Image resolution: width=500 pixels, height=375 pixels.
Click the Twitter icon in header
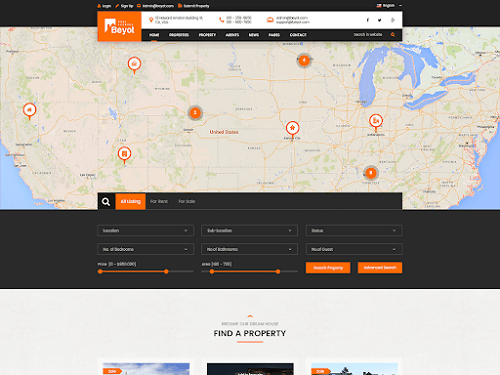[380, 20]
